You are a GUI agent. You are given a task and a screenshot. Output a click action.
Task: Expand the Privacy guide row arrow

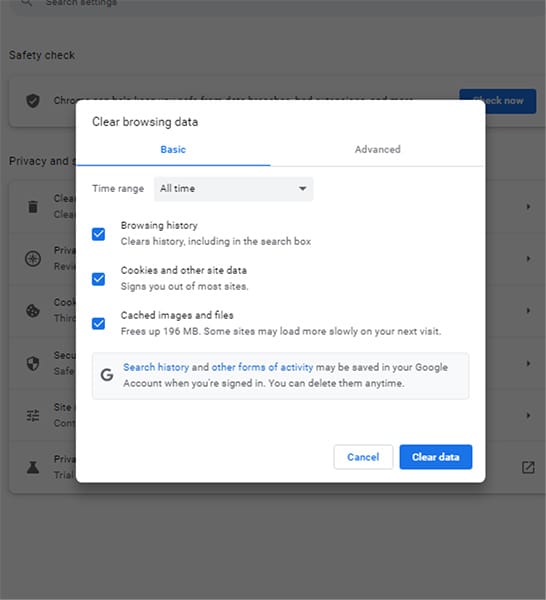[x=528, y=259]
